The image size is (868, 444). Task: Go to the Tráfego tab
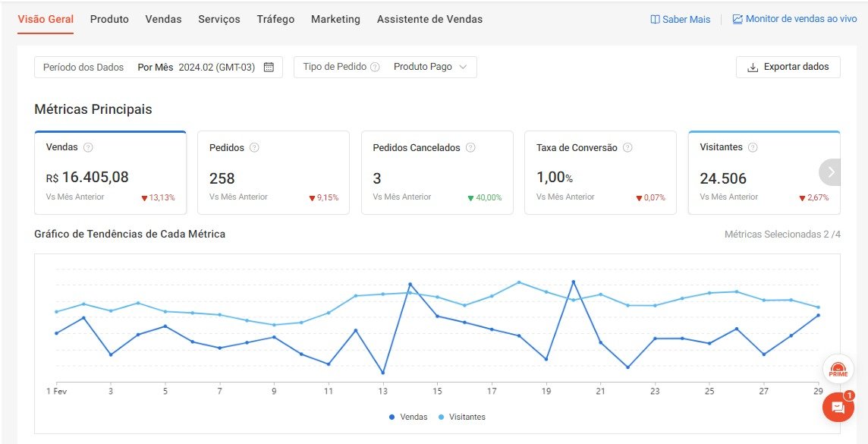click(275, 20)
